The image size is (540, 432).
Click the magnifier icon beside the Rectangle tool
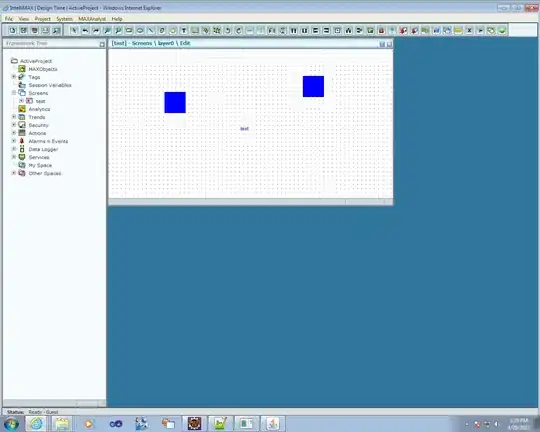[x=118, y=31]
